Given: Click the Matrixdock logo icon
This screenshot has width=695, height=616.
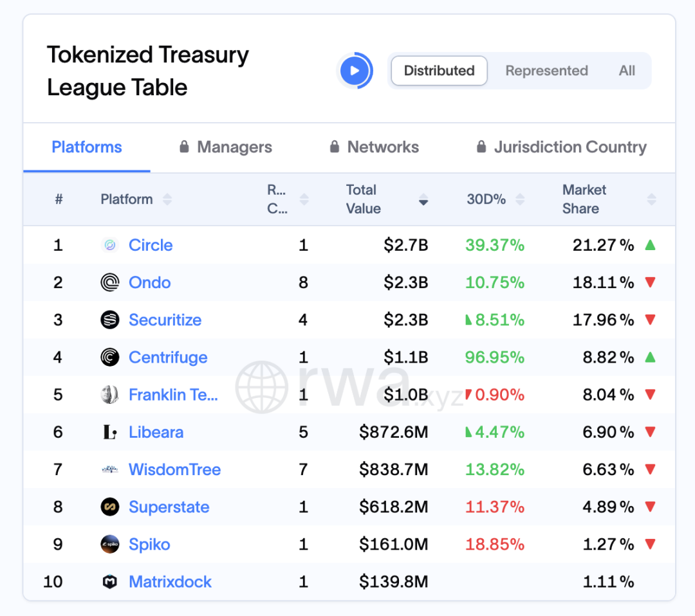Looking at the screenshot, I should (x=110, y=582).
